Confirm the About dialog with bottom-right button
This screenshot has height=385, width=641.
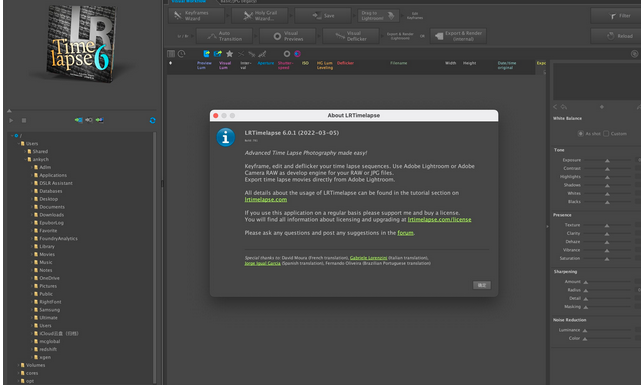482,285
